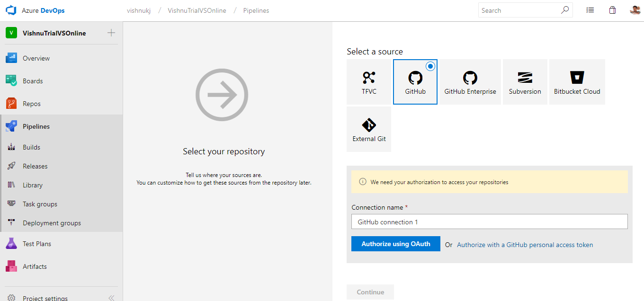
Task: Choose GitHub Enterprise as the source
Action: (470, 82)
